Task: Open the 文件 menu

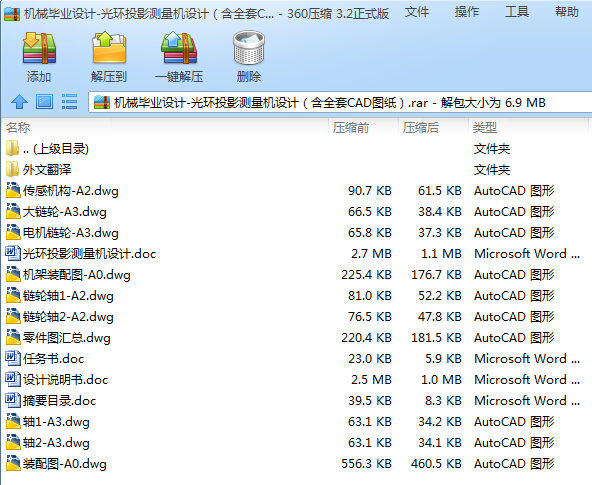Action: coord(417,12)
